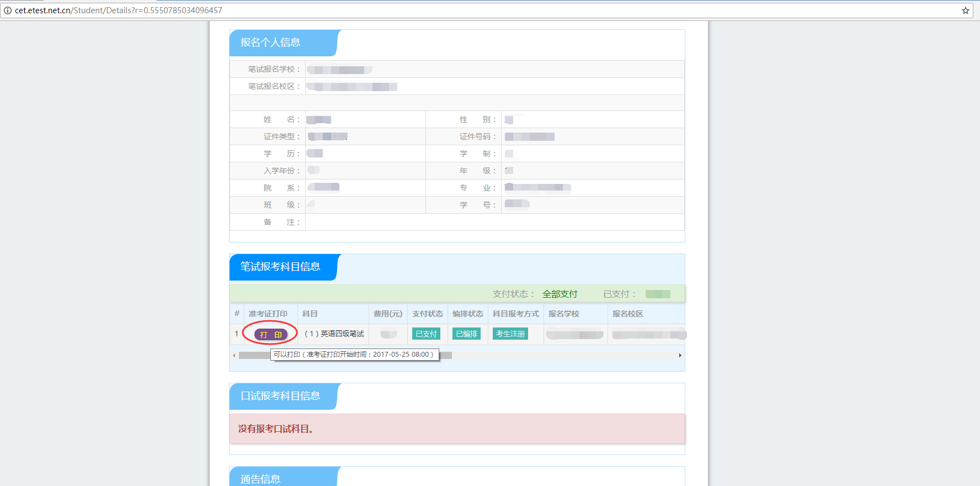This screenshot has width=980, height=486.
Task: Click the 科目报考方式 column header
Action: [x=515, y=314]
